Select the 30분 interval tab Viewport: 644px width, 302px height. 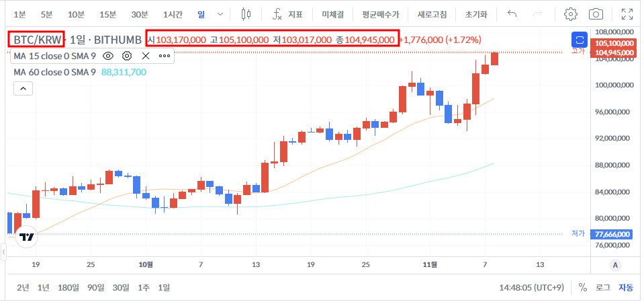click(140, 14)
